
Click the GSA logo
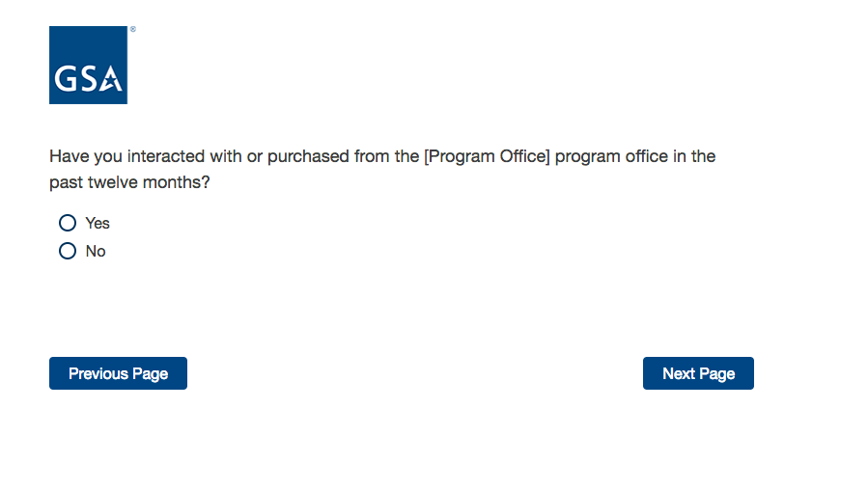88,65
